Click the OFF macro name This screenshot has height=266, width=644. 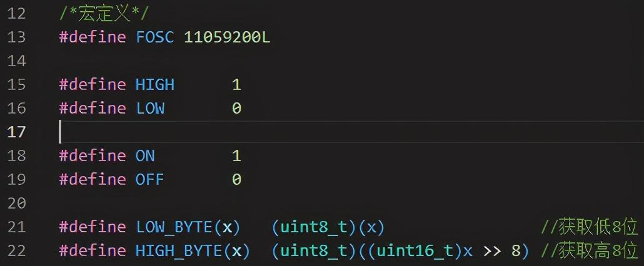tap(150, 179)
